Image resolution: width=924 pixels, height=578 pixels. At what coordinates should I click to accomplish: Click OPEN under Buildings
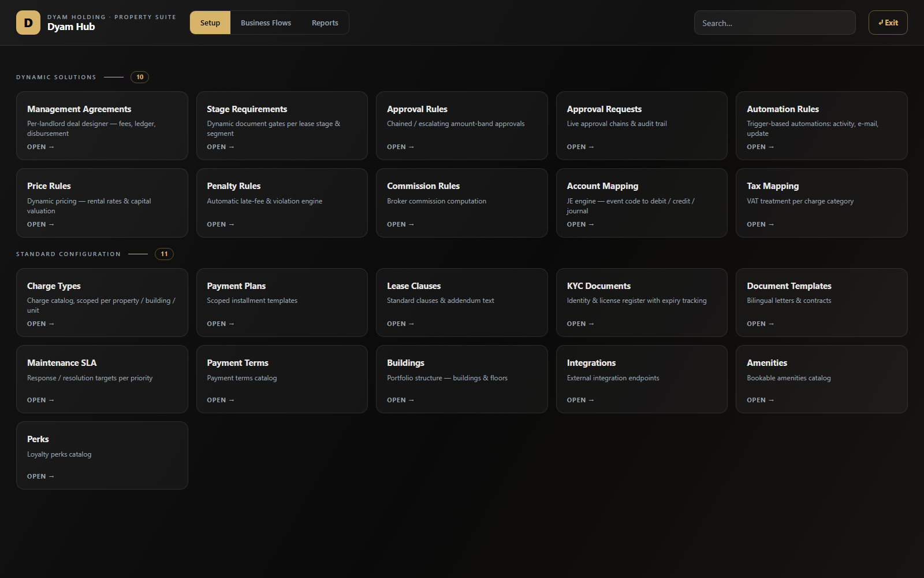(400, 400)
